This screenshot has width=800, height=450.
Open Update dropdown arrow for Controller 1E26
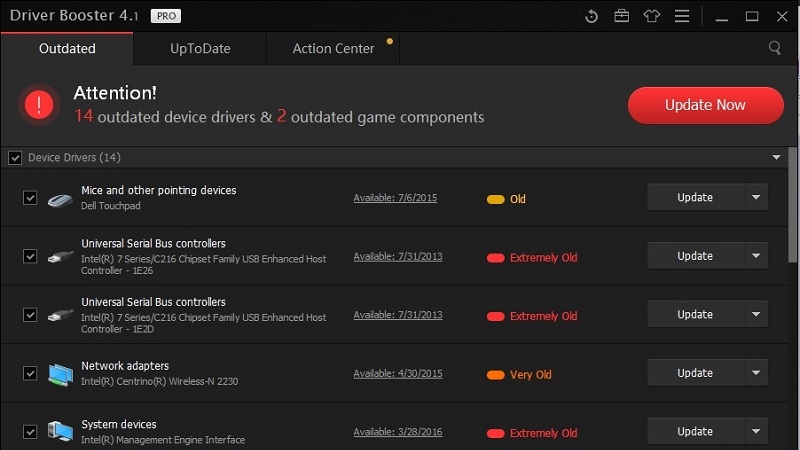(756, 256)
